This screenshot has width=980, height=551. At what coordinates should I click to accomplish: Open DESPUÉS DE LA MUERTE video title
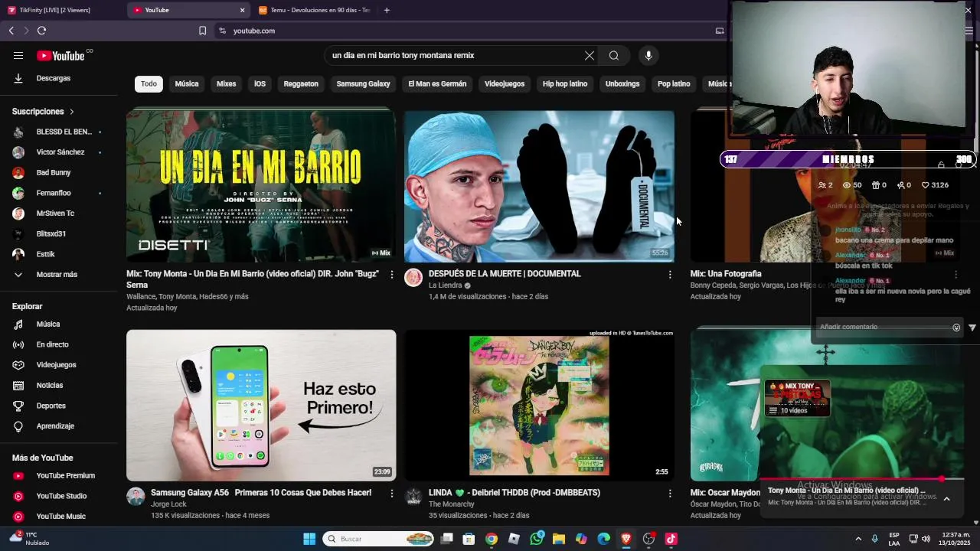(x=505, y=274)
